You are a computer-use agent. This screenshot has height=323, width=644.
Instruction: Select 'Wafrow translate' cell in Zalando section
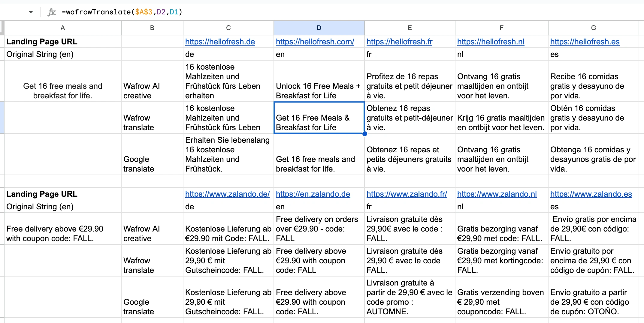pyautogui.click(x=152, y=260)
